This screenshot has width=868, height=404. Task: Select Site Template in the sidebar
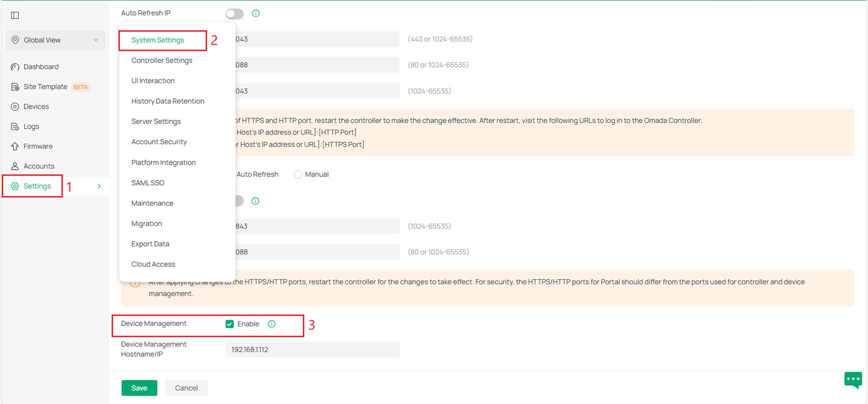pyautogui.click(x=45, y=86)
